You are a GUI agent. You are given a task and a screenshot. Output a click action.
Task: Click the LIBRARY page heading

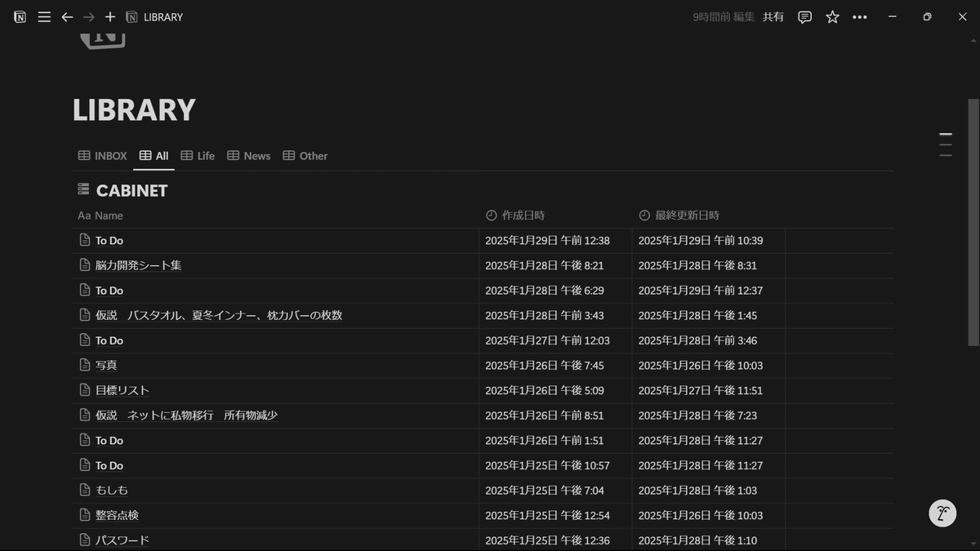pyautogui.click(x=134, y=110)
